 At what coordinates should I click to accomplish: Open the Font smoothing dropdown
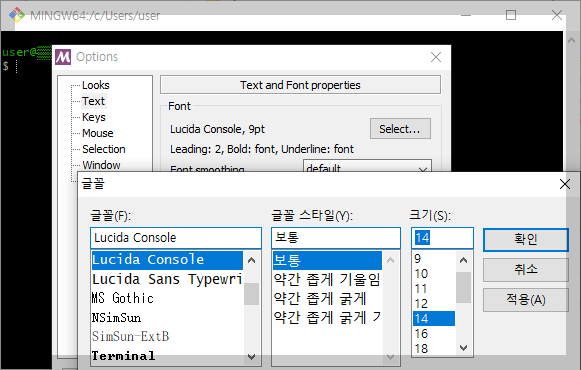(367, 166)
